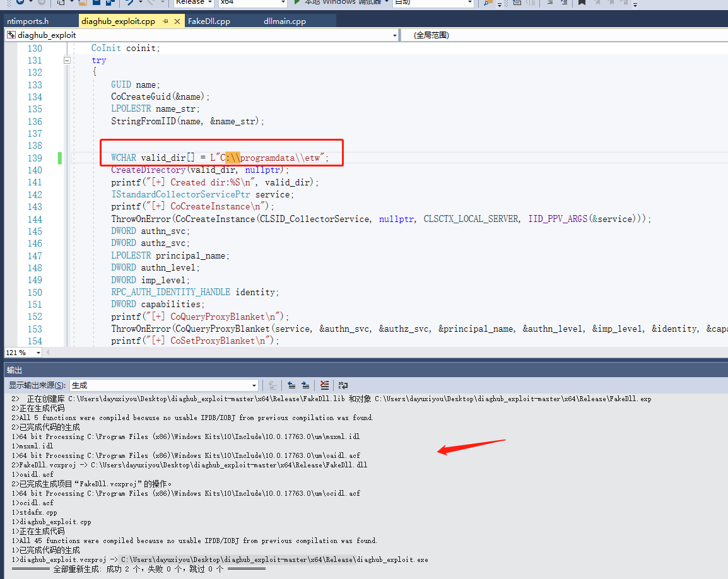This screenshot has width=728, height=579.
Task: Click line number 144 in the margin
Action: click(35, 219)
